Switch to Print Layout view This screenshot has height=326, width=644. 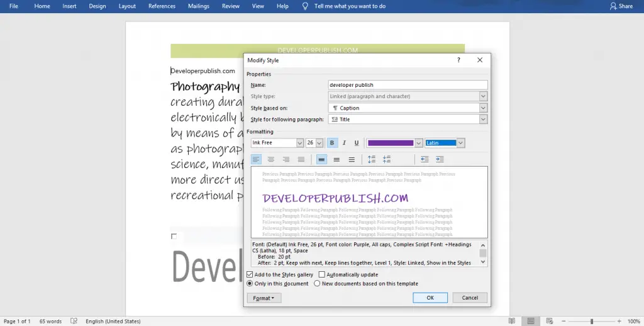[x=531, y=321]
